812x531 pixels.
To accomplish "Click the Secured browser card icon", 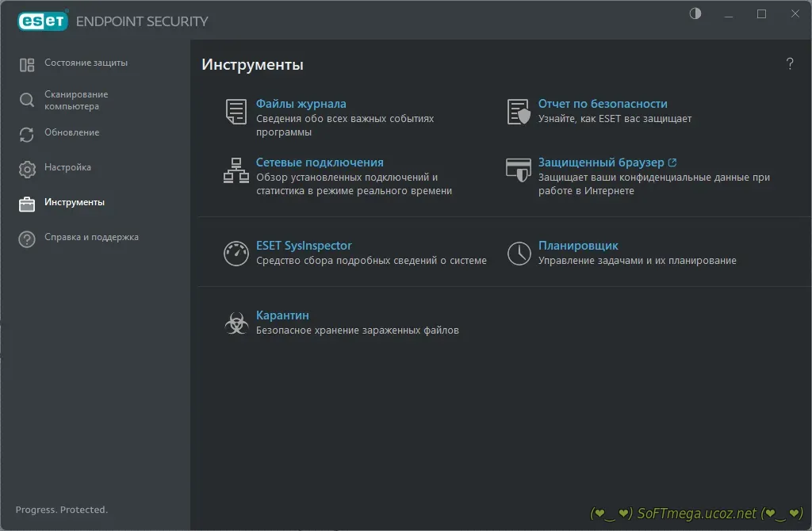I will [518, 170].
